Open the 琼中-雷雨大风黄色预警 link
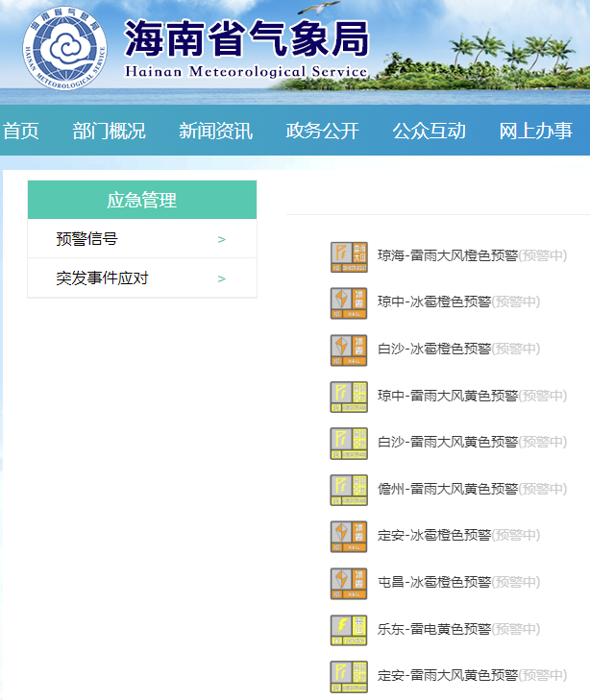Screen dimensions: 590x700 (448, 396)
